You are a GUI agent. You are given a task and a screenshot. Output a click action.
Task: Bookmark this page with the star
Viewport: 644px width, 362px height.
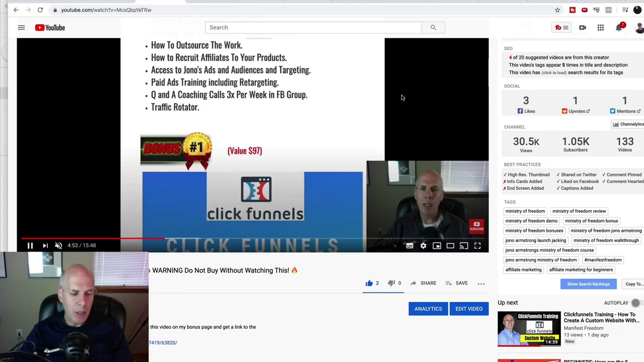click(557, 10)
